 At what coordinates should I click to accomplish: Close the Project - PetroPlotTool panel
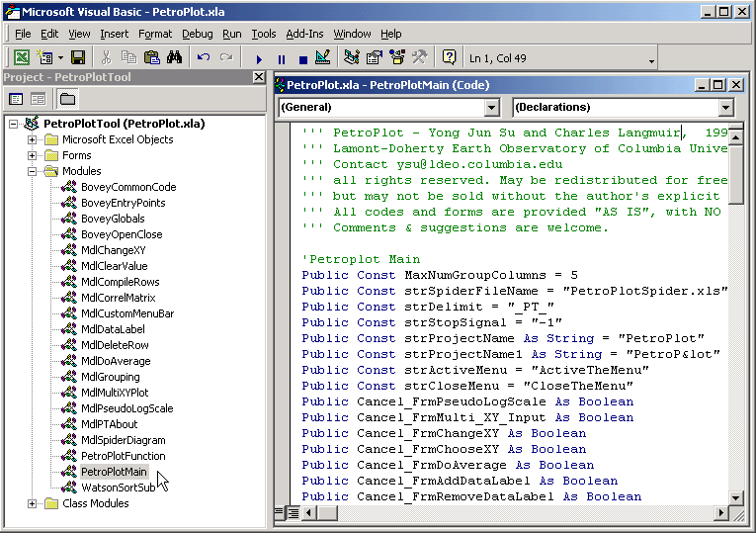pyautogui.click(x=259, y=77)
